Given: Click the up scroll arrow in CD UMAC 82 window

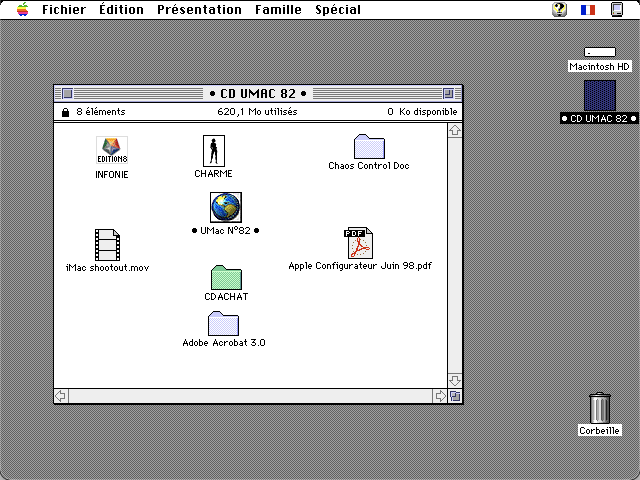Looking at the screenshot, I should tap(455, 130).
